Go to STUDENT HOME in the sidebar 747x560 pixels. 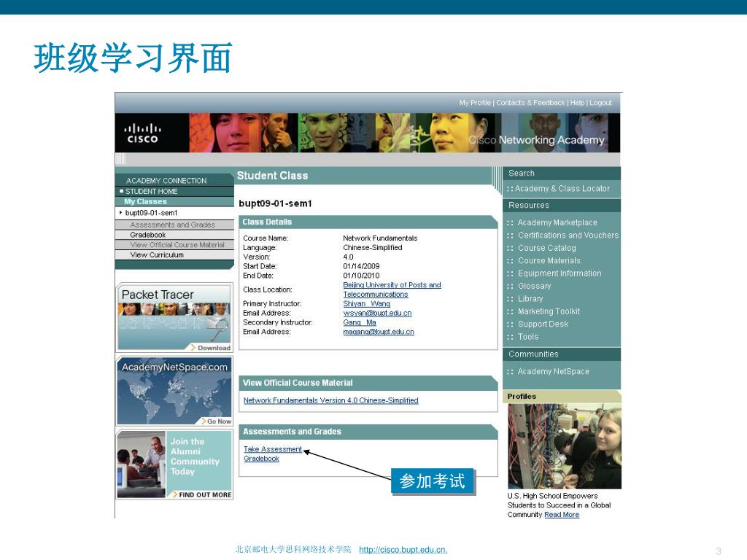click(x=151, y=191)
